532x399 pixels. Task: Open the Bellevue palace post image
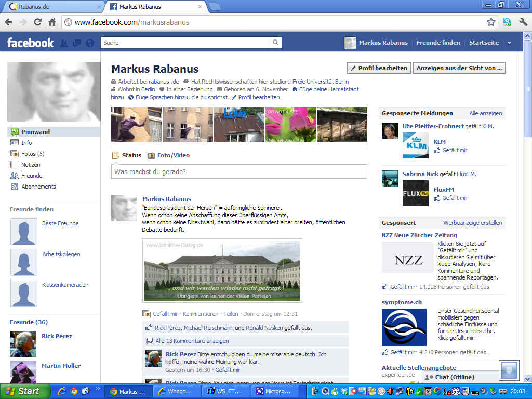click(x=222, y=270)
